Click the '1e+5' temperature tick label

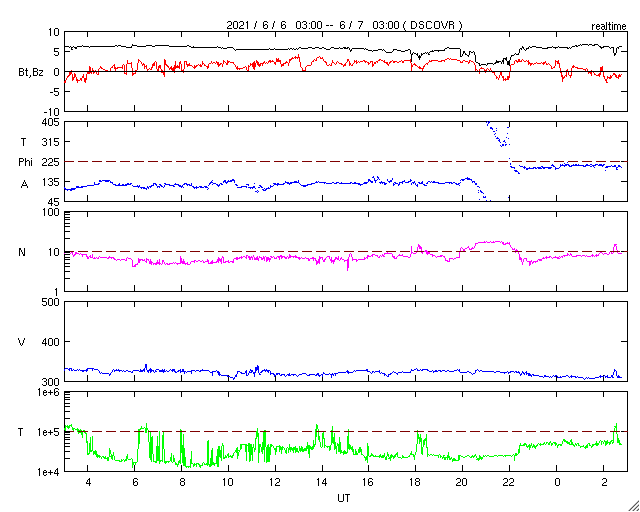[x=48, y=432]
